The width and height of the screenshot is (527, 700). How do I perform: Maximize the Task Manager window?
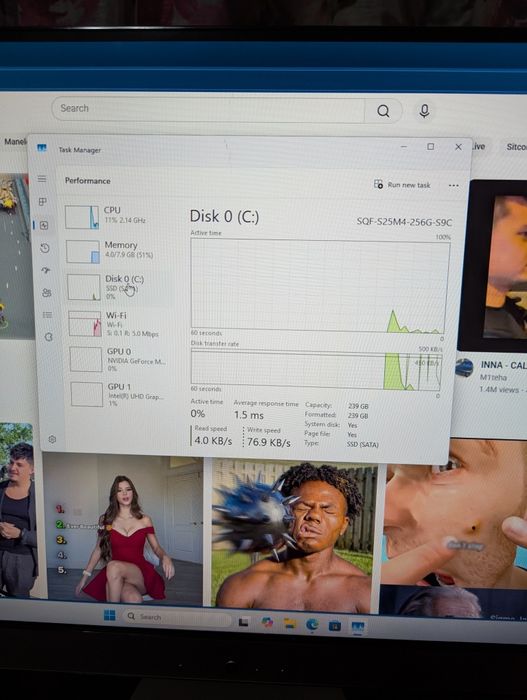pos(431,146)
